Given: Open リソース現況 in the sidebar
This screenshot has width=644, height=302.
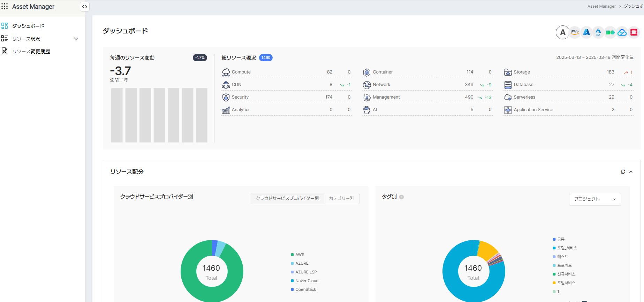Looking at the screenshot, I should [26, 39].
